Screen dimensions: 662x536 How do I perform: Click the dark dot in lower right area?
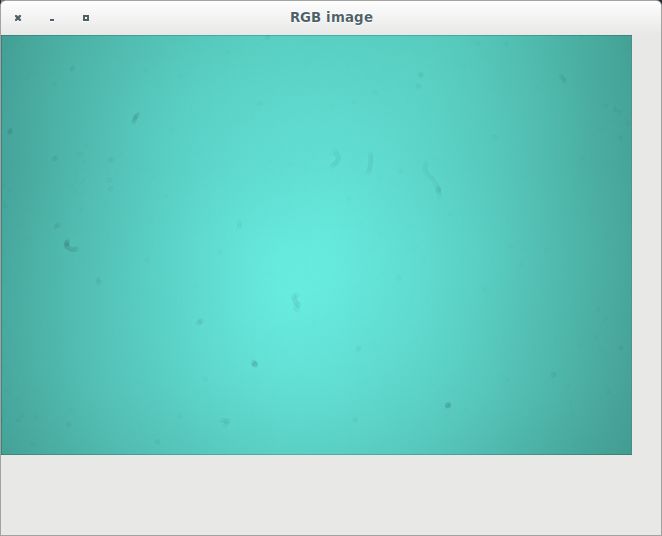448,405
